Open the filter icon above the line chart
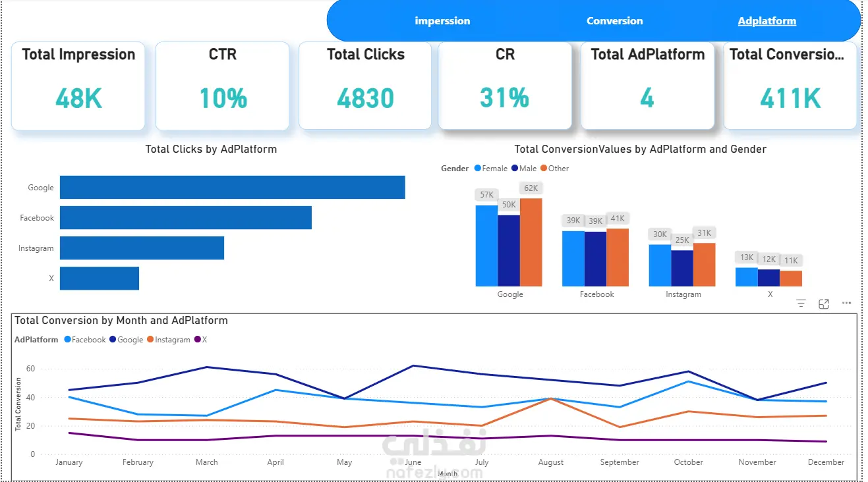The width and height of the screenshot is (868, 482). pos(801,304)
